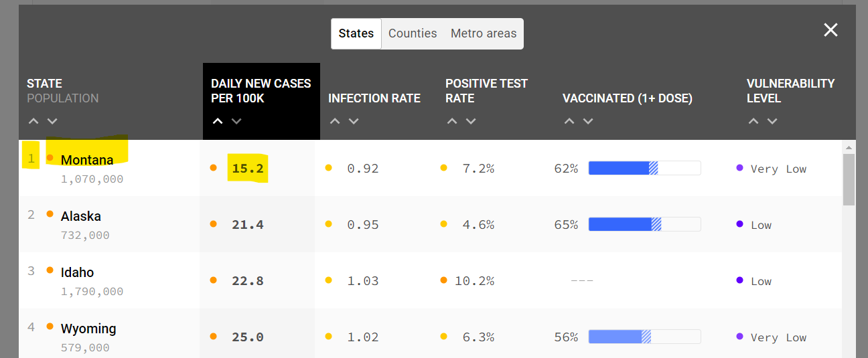Click the table's vertical scrollbar thumb

pos(849,179)
